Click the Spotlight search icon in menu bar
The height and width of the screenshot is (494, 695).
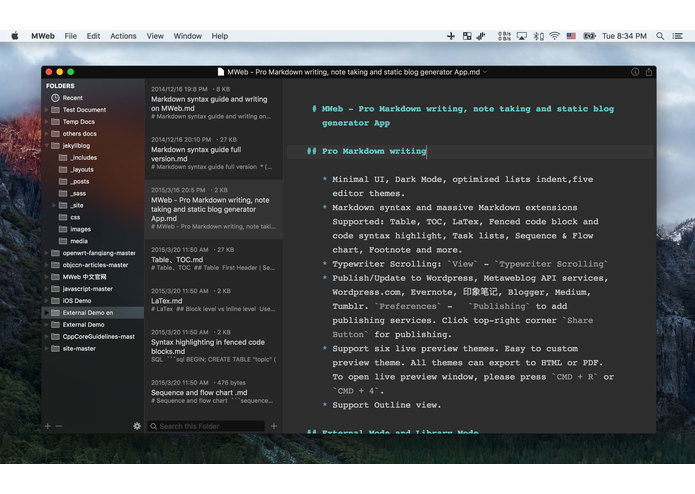click(x=660, y=36)
